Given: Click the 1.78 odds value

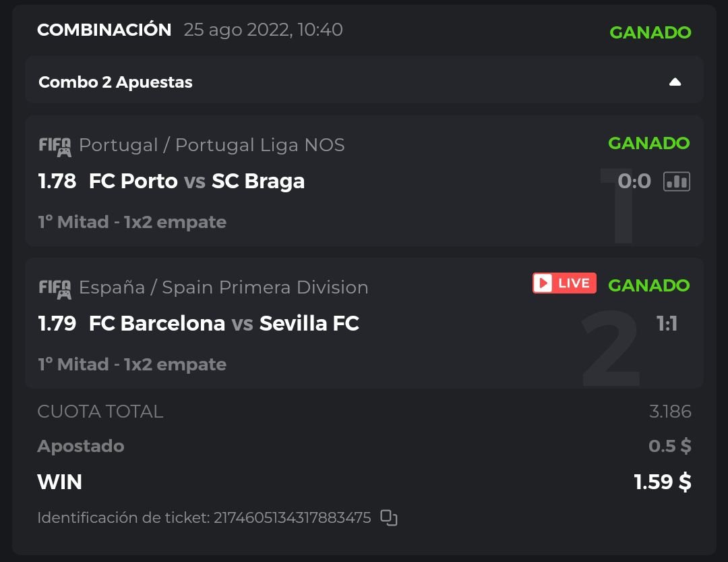Looking at the screenshot, I should (x=57, y=181).
